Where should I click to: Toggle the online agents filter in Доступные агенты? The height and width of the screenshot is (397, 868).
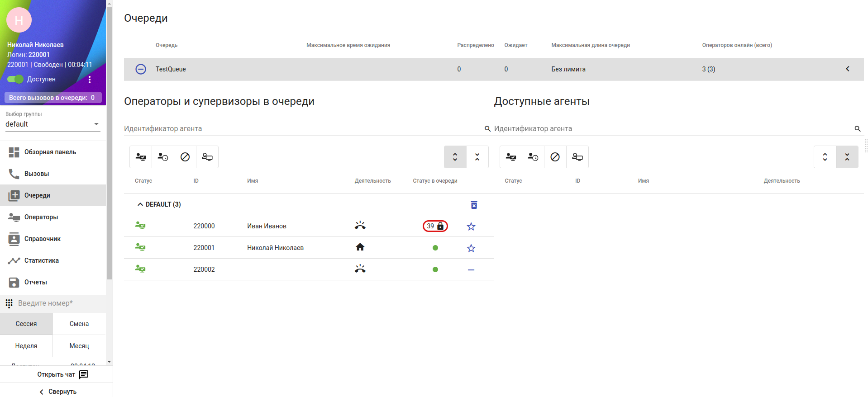511,157
